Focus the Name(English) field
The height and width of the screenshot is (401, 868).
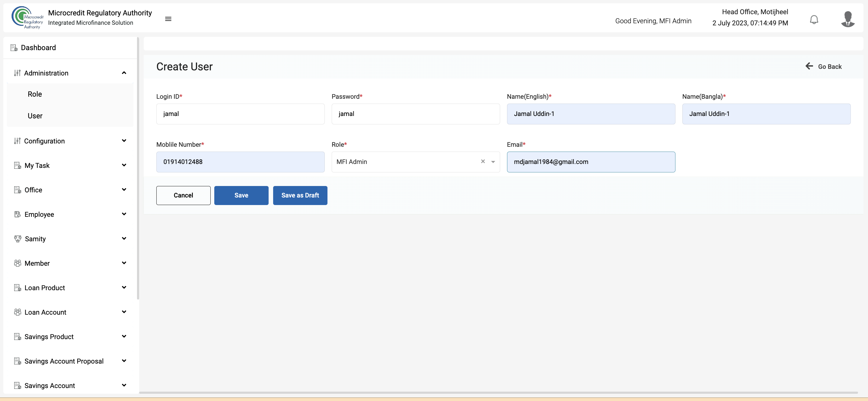click(591, 114)
